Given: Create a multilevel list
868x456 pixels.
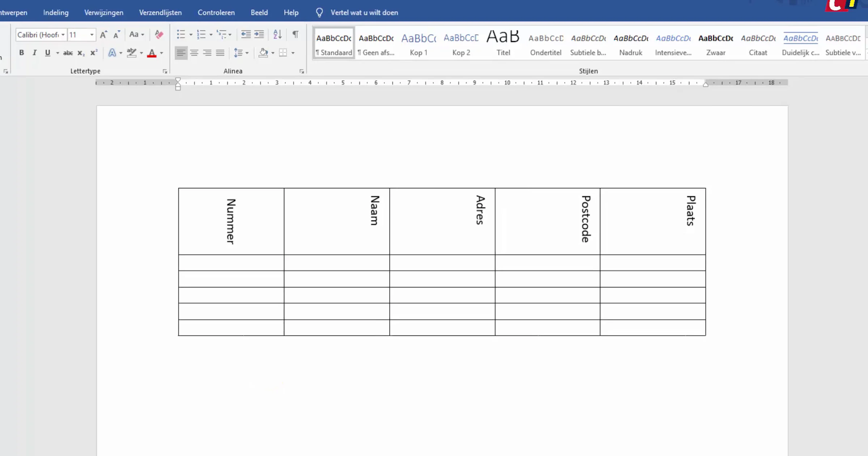Looking at the screenshot, I should coord(221,35).
